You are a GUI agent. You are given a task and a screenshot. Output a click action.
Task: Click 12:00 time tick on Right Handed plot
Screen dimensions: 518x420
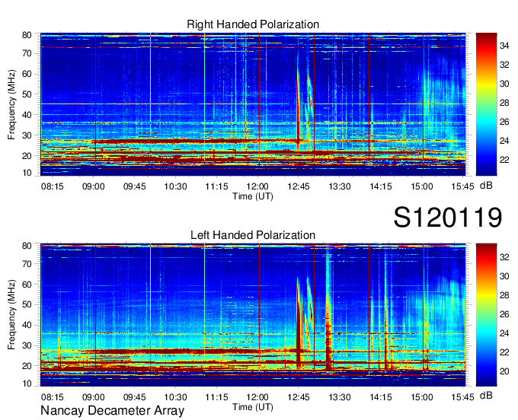pyautogui.click(x=257, y=186)
